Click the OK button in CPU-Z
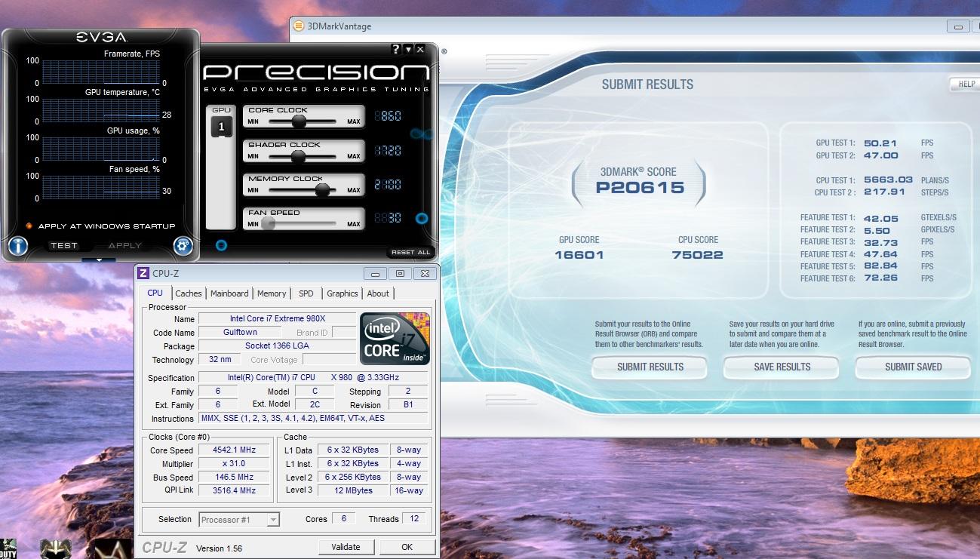 pos(407,547)
